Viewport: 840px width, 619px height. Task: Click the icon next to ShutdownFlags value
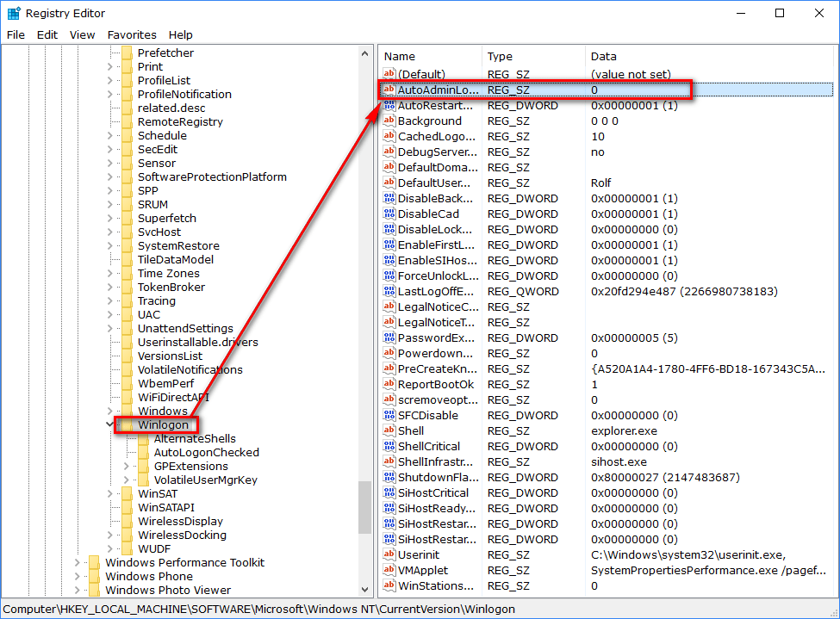[x=389, y=477]
